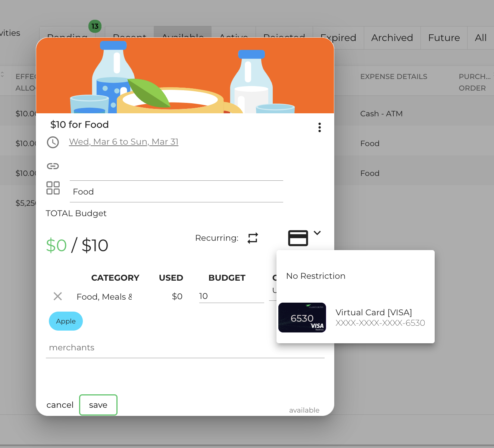Viewport: 494px width, 448px height.
Task: Switch to the All tab
Action: (x=481, y=38)
